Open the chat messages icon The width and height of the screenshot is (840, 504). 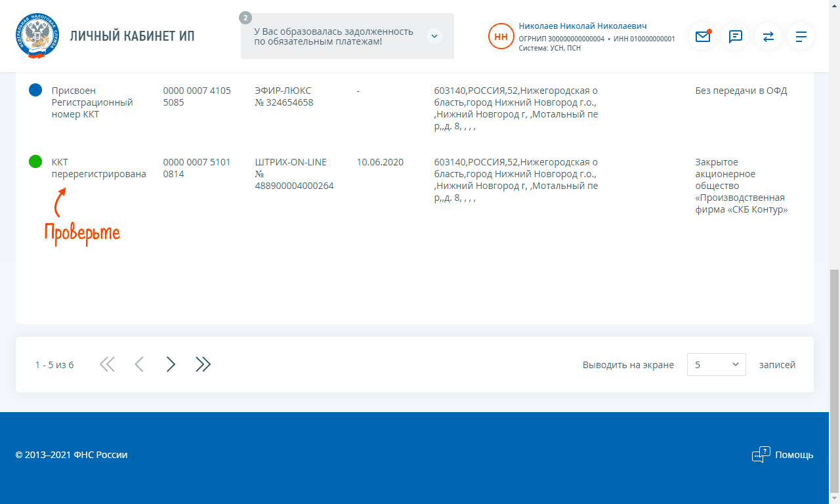click(735, 37)
